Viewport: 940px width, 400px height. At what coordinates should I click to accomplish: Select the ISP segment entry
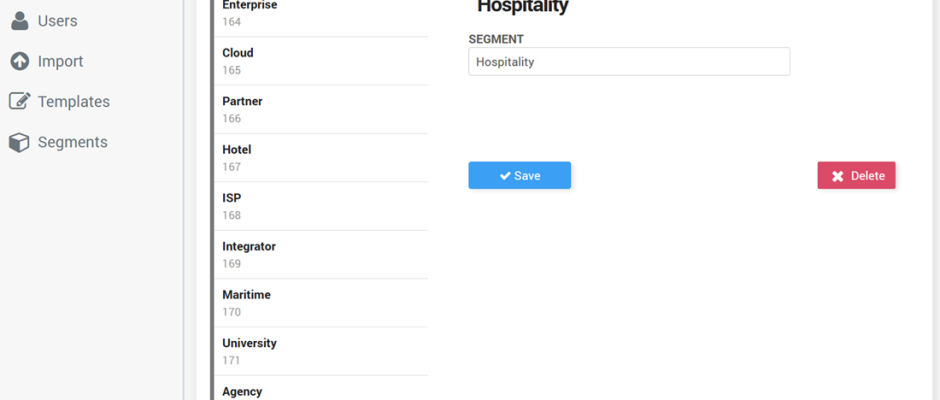tap(321, 206)
